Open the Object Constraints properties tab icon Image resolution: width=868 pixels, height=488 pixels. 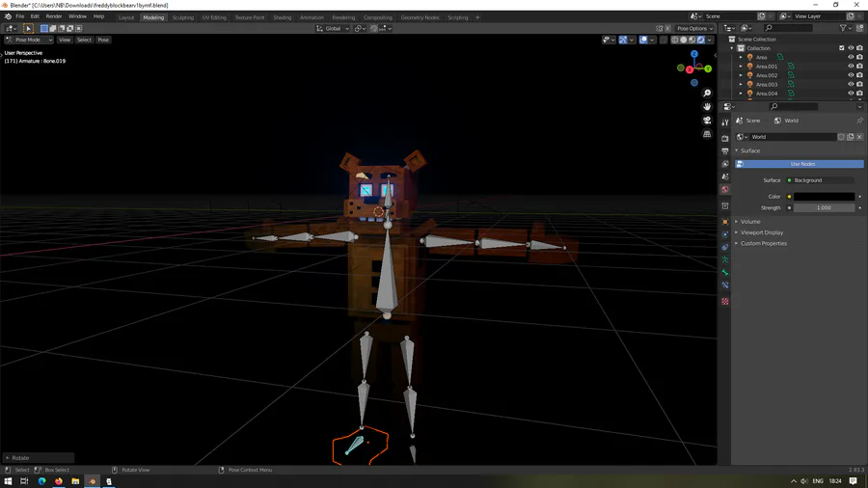pos(725,247)
